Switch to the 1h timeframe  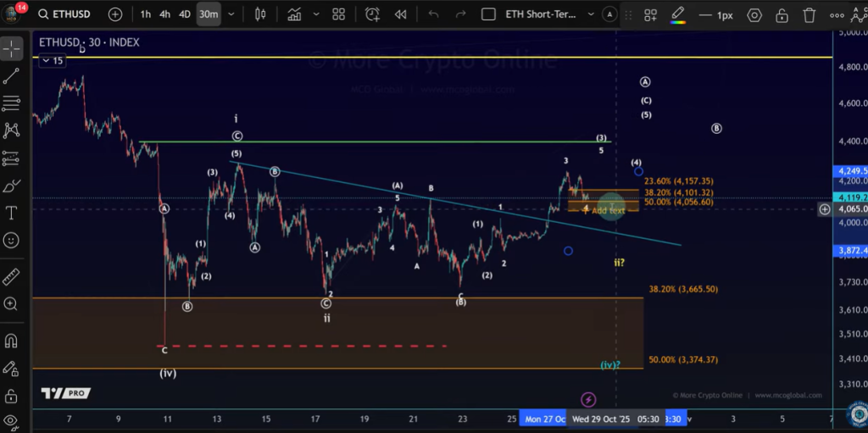pos(146,14)
